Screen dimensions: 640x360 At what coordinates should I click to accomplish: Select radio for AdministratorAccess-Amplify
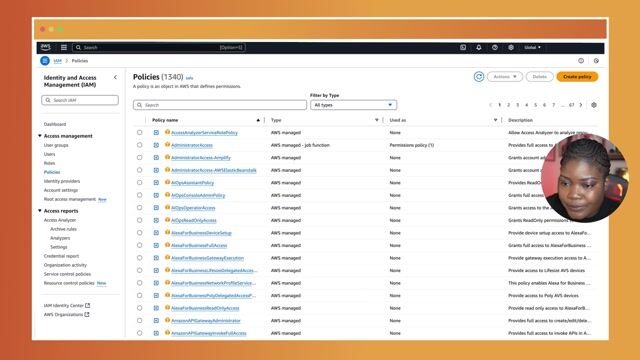(140, 157)
